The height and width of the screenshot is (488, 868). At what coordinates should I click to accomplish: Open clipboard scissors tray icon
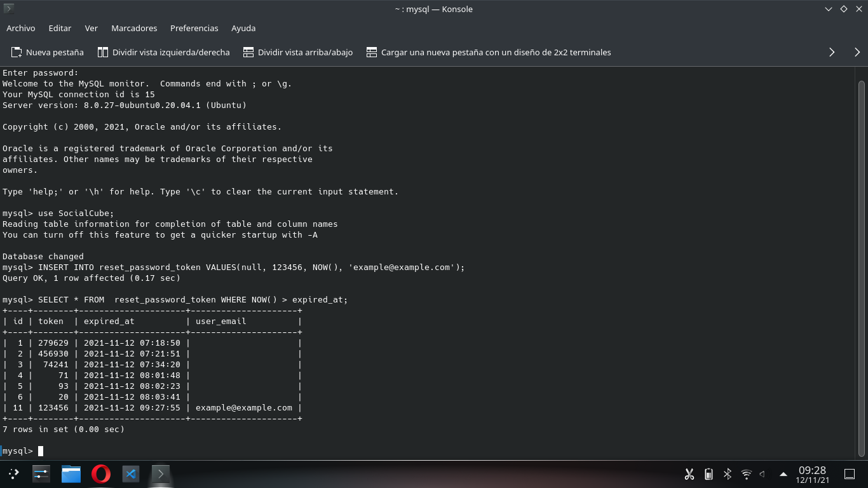click(x=689, y=474)
